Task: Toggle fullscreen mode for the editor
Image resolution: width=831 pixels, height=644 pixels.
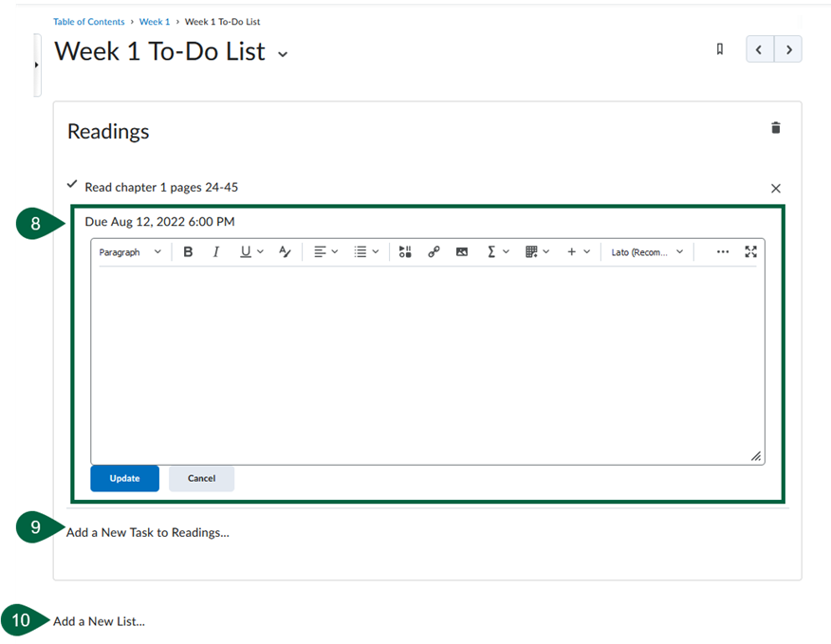Action: coord(751,251)
